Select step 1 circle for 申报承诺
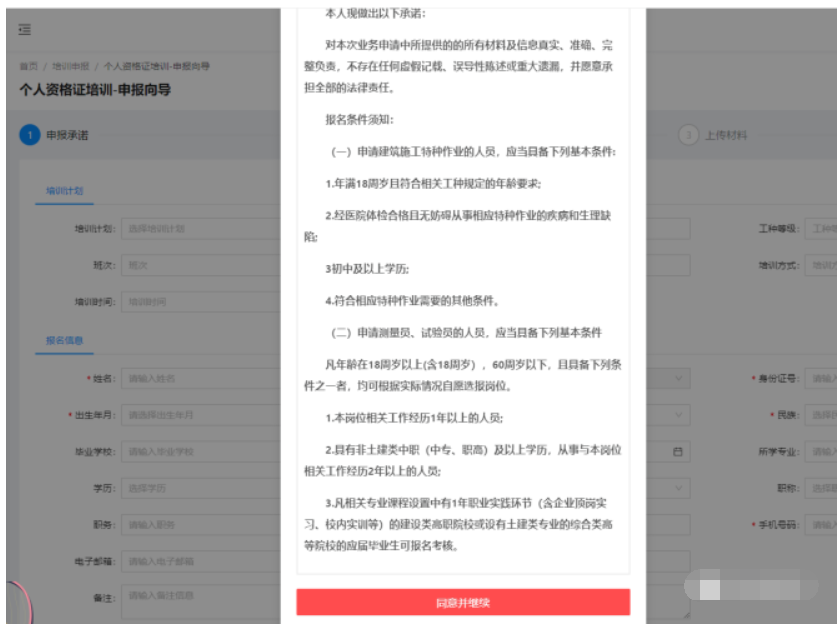 pyautogui.click(x=30, y=135)
